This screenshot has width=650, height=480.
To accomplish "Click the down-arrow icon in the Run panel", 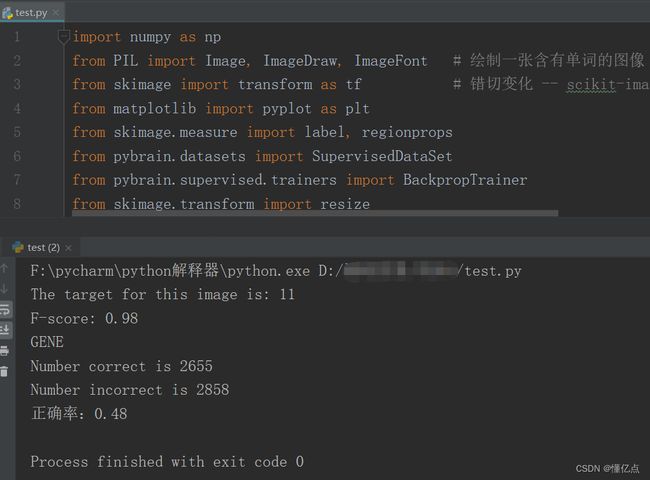I will click(x=5, y=289).
